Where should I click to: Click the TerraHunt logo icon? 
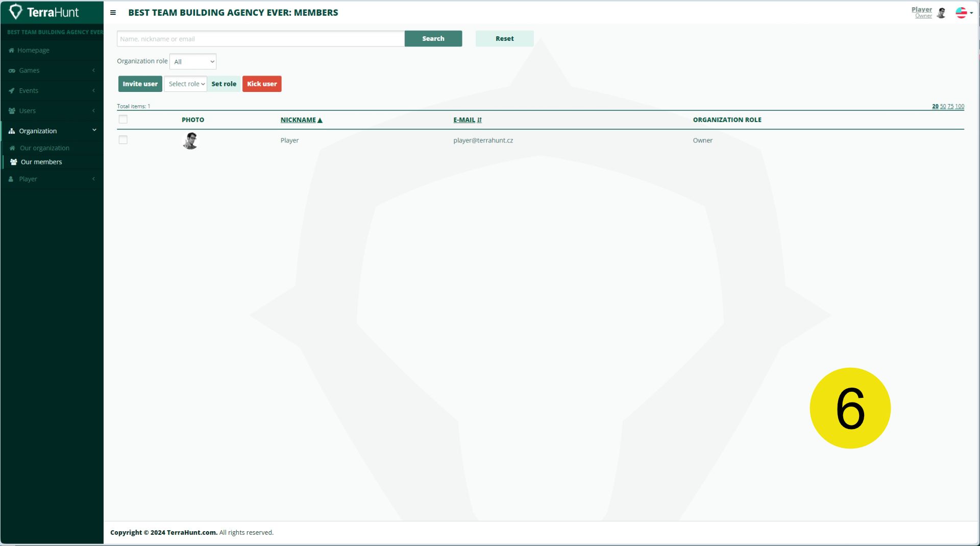(x=16, y=12)
